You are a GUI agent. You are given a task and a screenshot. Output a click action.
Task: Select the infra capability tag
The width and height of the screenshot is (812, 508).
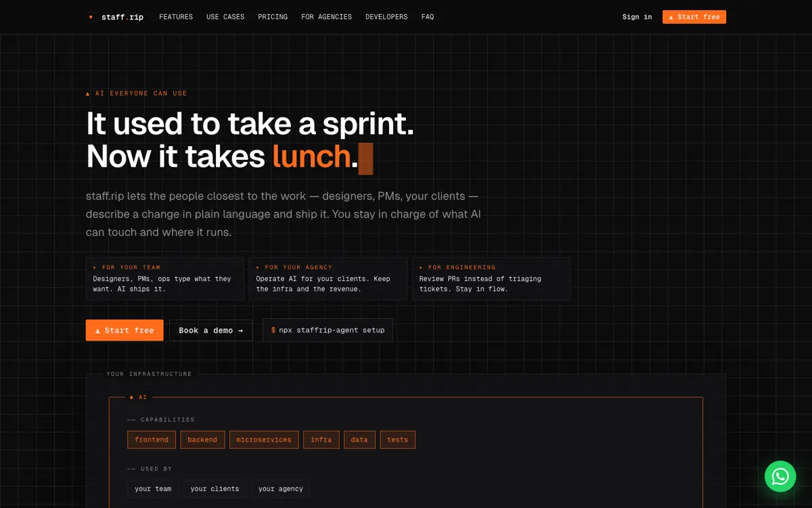point(321,440)
